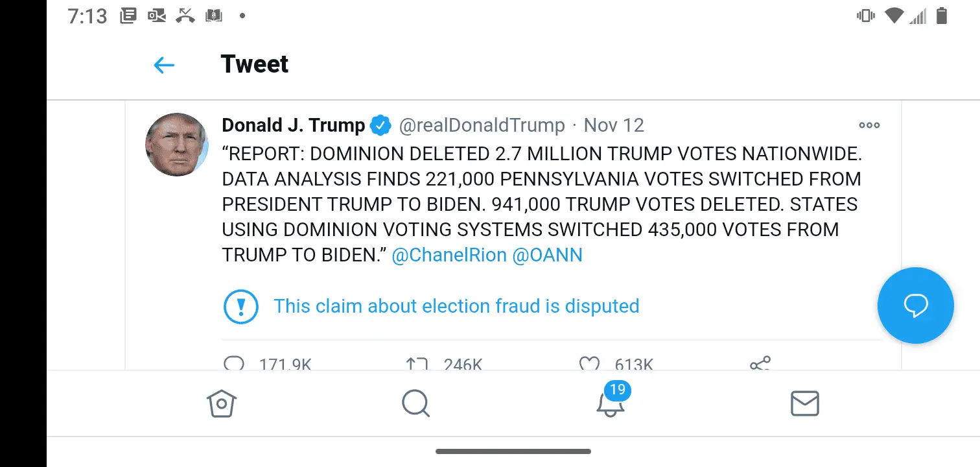Tap the back arrow icon
This screenshot has width=980, height=467.
coord(164,65)
